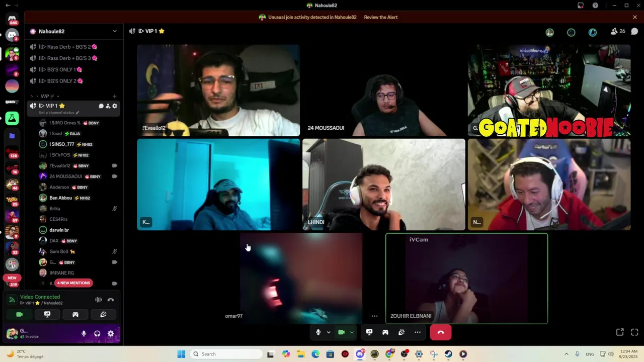Toggle camera in voice panel
Image resolution: width=644 pixels, height=362 pixels.
point(19,314)
